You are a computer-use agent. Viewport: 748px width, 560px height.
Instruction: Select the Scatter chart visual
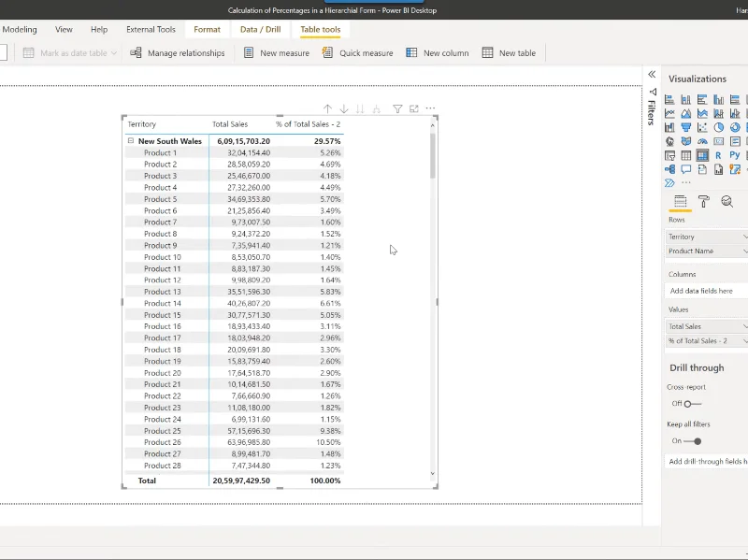[x=702, y=127]
